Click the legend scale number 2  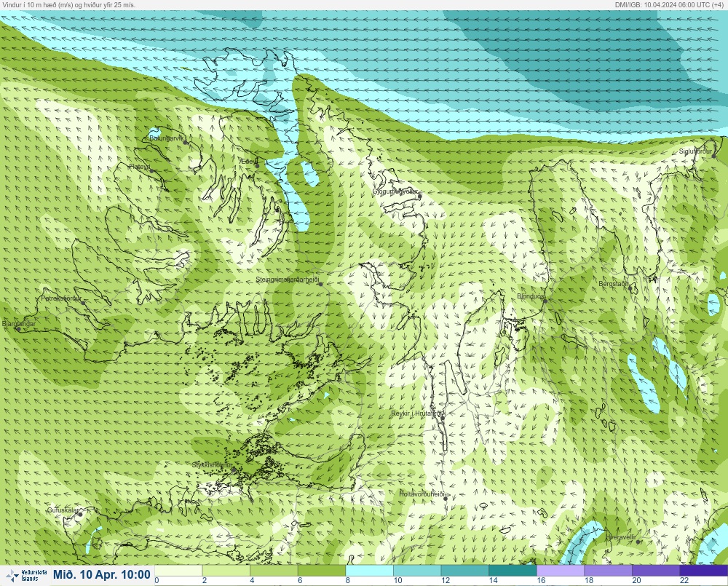pyautogui.click(x=205, y=580)
